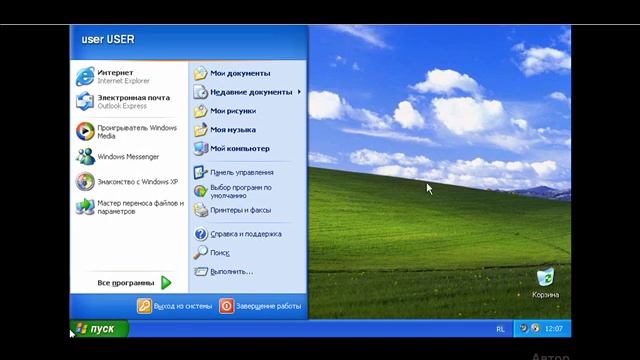
Task: Click the user USER name header
Action: [x=108, y=40]
